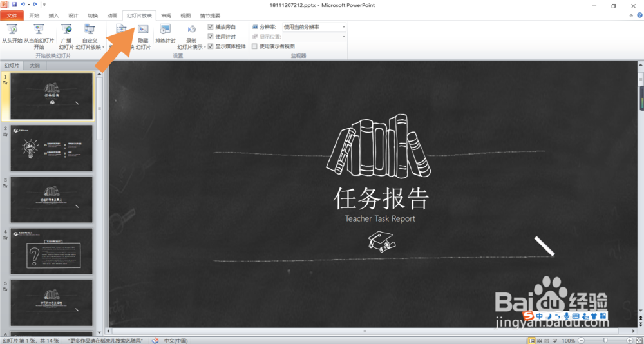The image size is (644, 344).
Task: Toggle Sogou 中 Chinese mode icon
Action: 539,316
